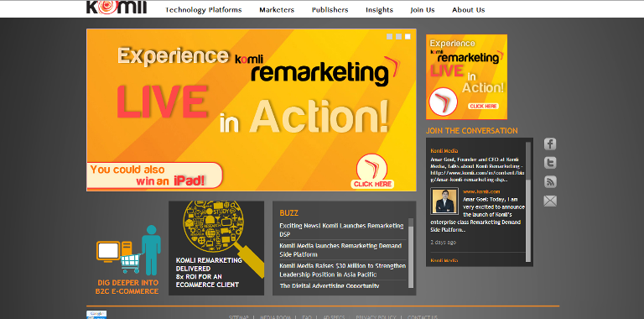
Task: Open the RSS feed icon
Action: 550,181
